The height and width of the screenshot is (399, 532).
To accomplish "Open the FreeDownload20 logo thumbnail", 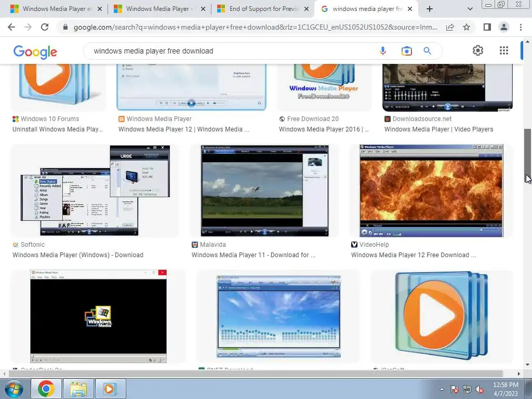I will (x=324, y=87).
